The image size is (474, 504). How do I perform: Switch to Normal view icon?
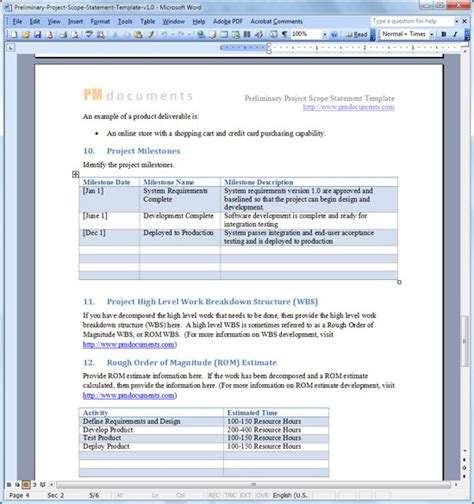[x=9, y=484]
